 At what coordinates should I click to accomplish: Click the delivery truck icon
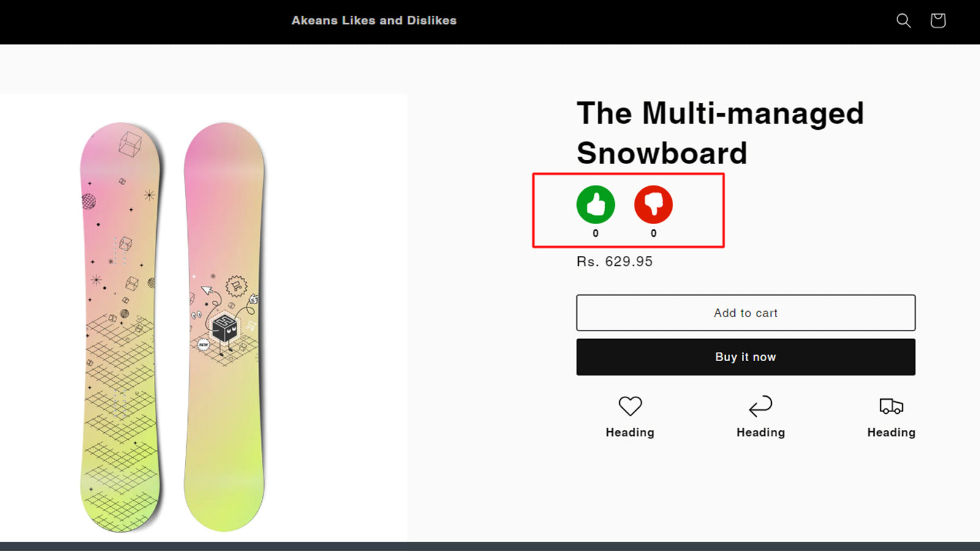(891, 406)
